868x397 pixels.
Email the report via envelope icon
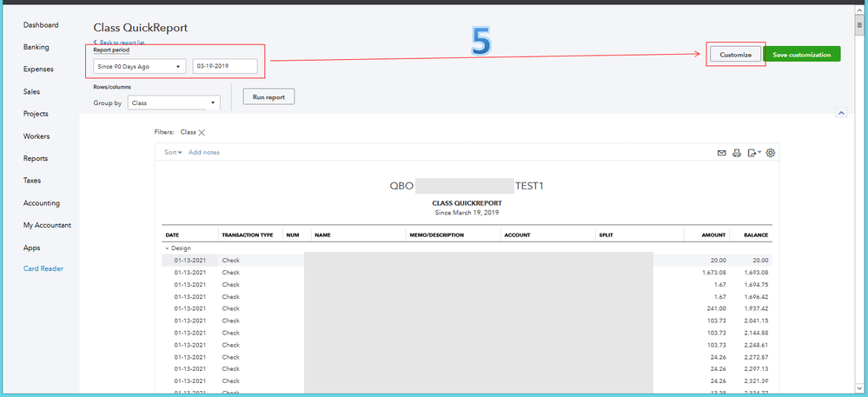721,154
